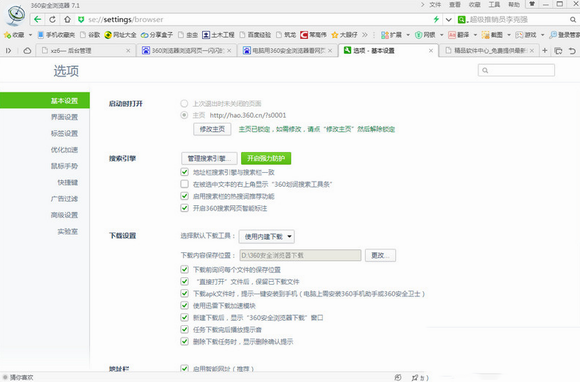Add a new tab with plus icon
Viewport: 580px width, 382px height.
[x=544, y=50]
